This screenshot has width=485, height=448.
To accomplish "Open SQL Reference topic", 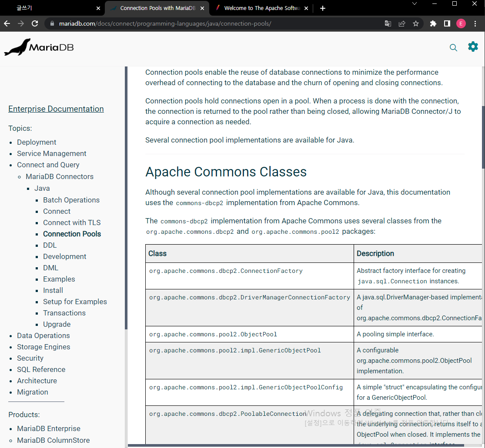I will (x=41, y=369).
